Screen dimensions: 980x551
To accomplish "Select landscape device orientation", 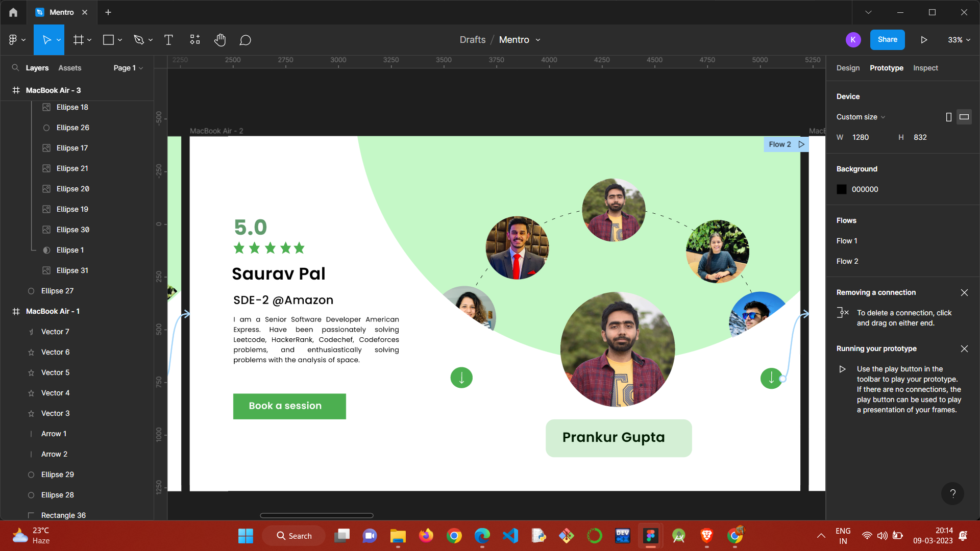I will click(x=964, y=117).
